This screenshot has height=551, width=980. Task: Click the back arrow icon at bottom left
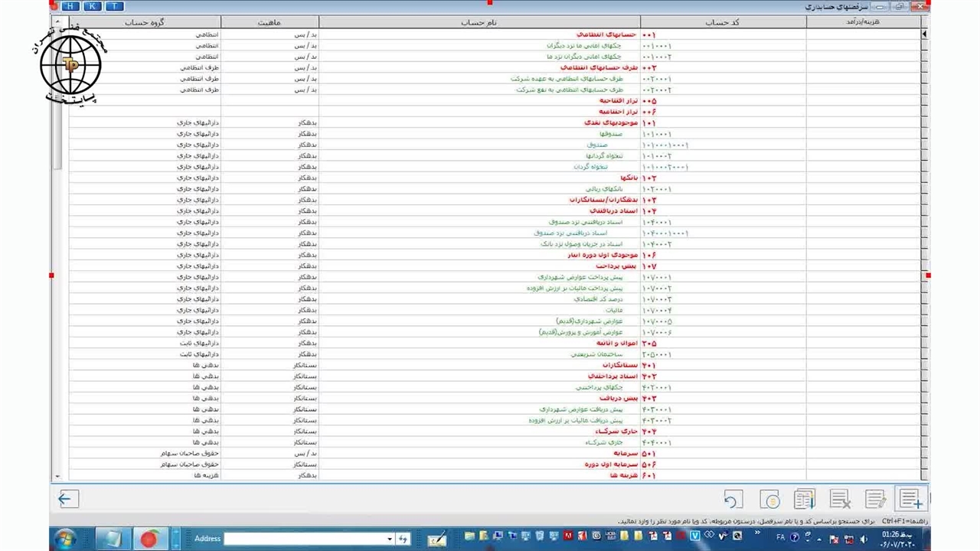click(x=65, y=500)
